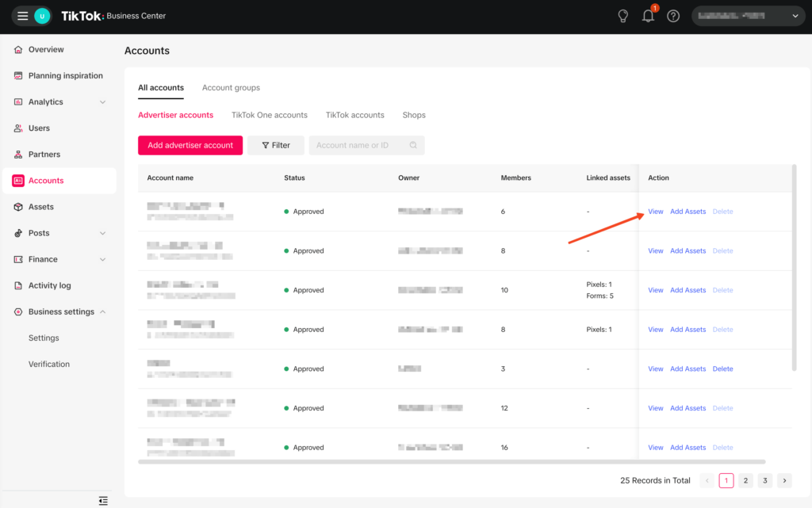Open the notifications bell
Image resolution: width=812 pixels, height=508 pixels.
coord(648,16)
